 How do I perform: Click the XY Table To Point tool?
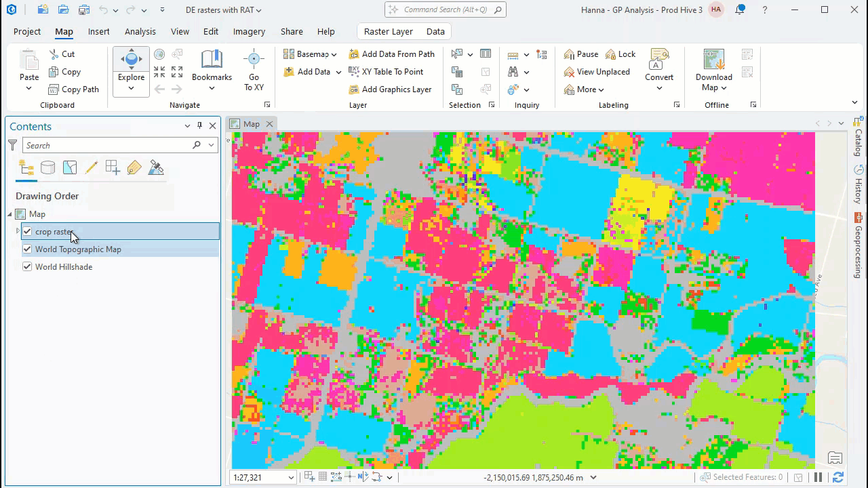click(392, 71)
